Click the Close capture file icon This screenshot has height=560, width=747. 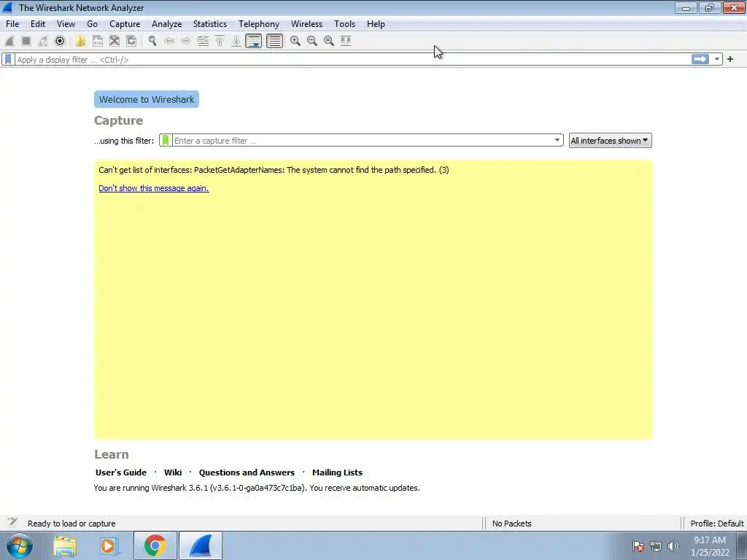point(115,41)
